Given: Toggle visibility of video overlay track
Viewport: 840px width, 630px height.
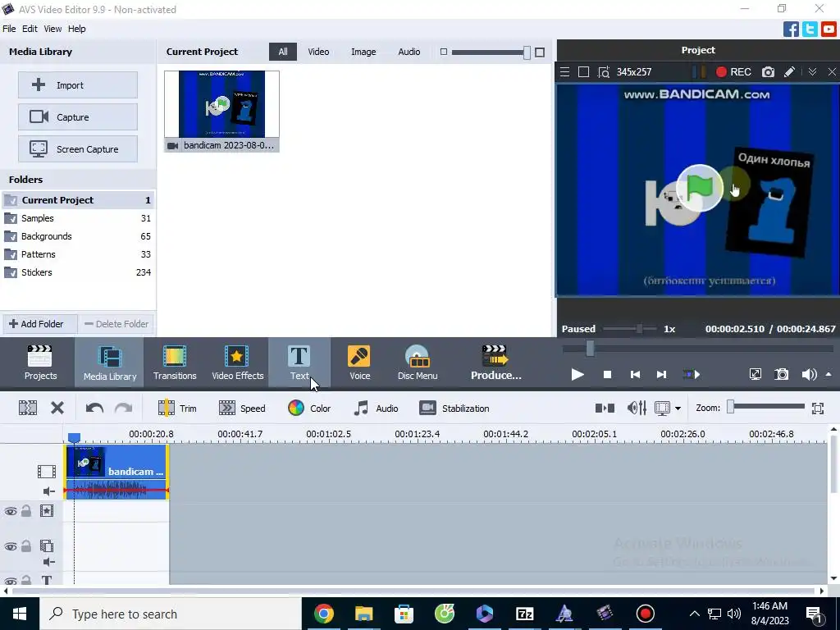Looking at the screenshot, I should pos(10,546).
